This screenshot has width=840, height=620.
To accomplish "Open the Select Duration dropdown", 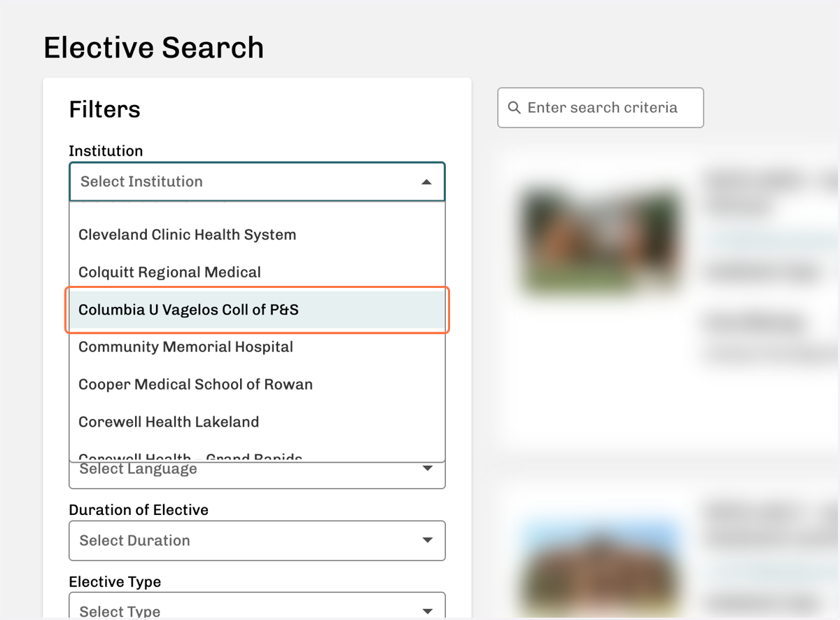I will 257,541.
